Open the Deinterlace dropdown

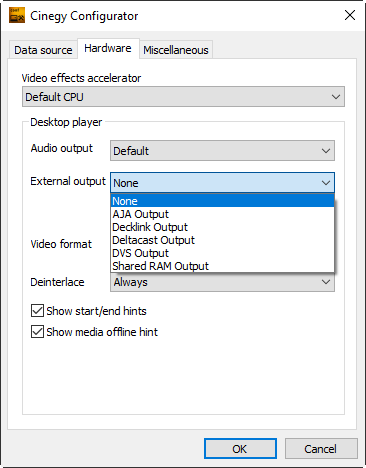coord(222,282)
